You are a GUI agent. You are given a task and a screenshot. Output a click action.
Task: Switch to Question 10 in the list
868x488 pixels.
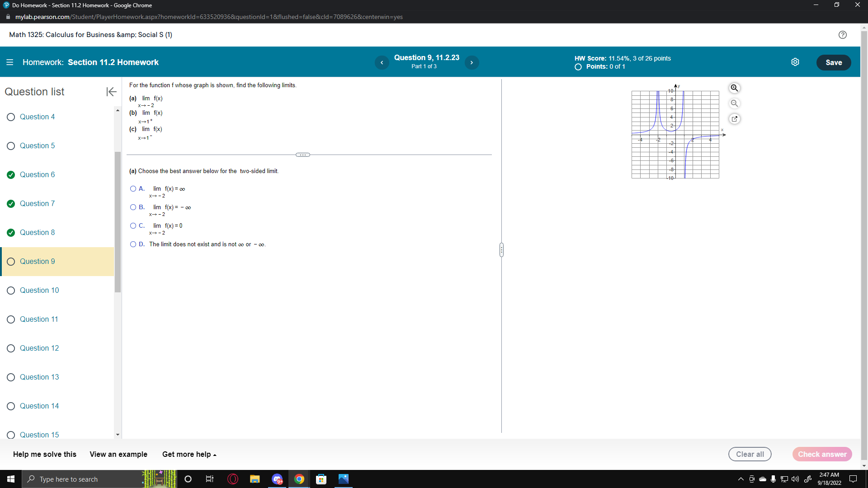coord(39,290)
